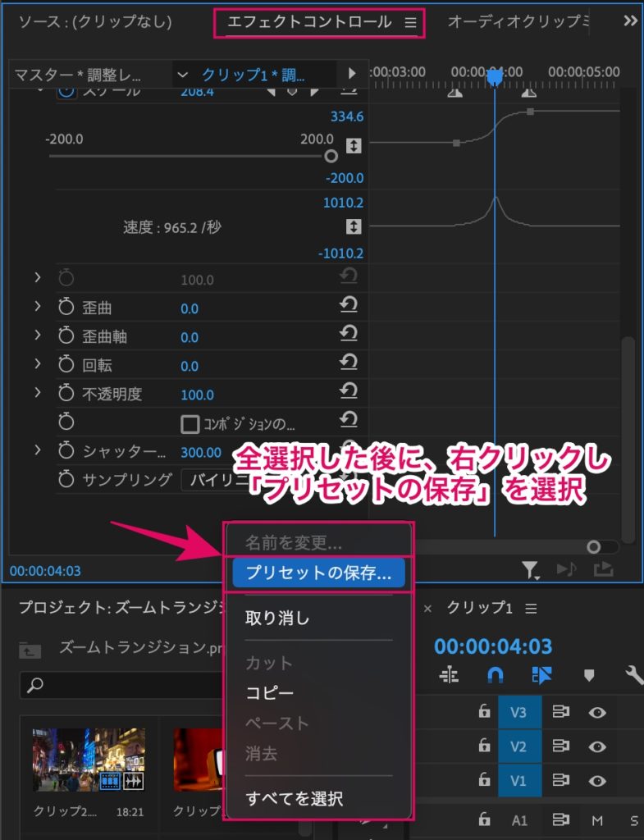The height and width of the screenshot is (840, 644).
Task: Toggle the Linked Selection icon
Action: click(541, 676)
